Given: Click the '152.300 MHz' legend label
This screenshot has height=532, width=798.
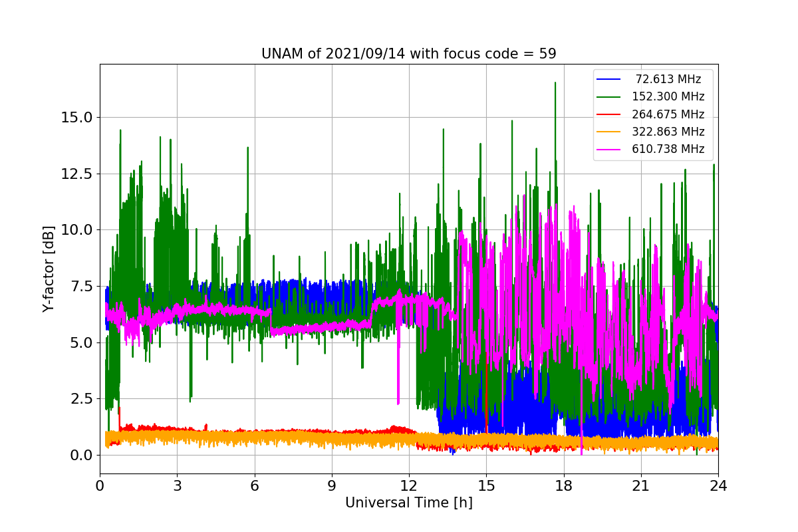Looking at the screenshot, I should click(668, 96).
